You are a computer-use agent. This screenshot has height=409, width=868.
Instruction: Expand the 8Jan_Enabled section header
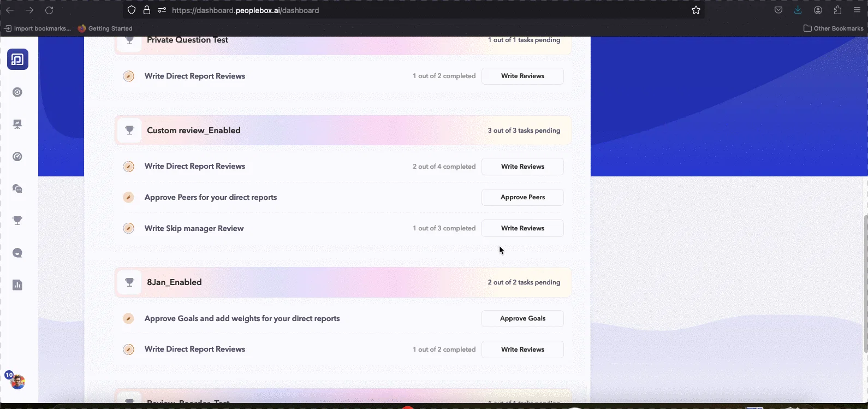click(343, 282)
